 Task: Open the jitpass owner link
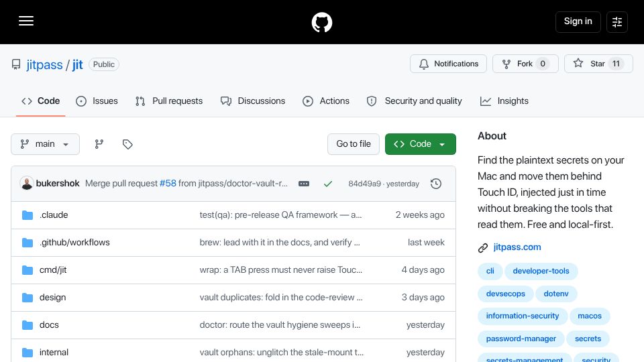point(44,65)
